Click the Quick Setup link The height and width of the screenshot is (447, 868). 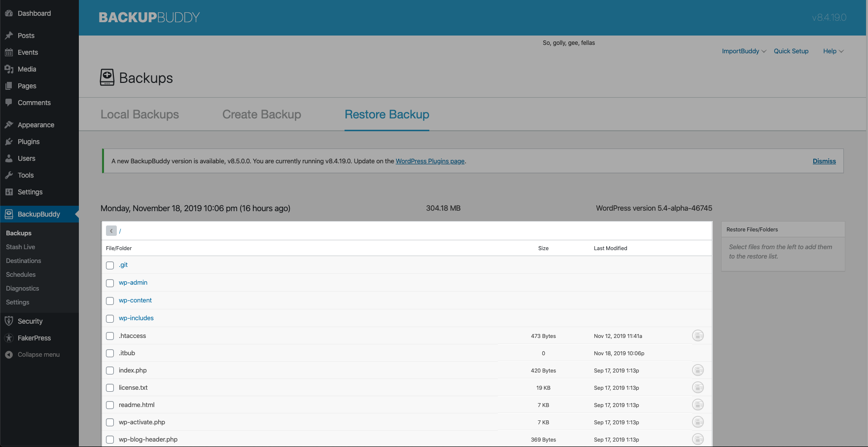[791, 51]
